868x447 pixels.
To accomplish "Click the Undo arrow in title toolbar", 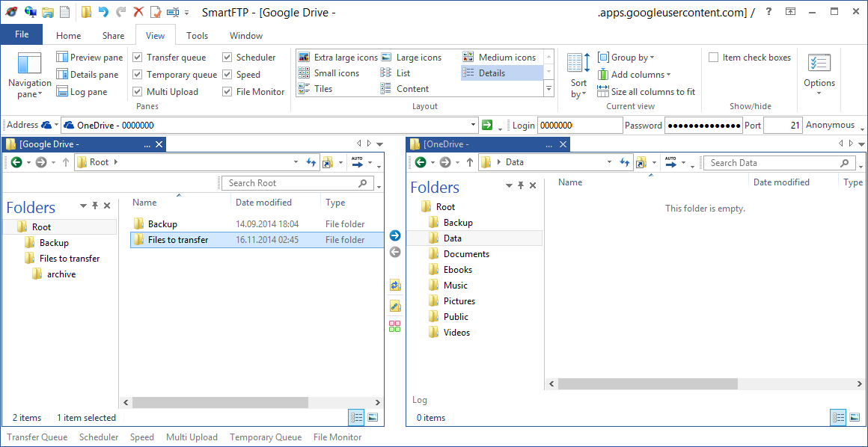I will [103, 12].
